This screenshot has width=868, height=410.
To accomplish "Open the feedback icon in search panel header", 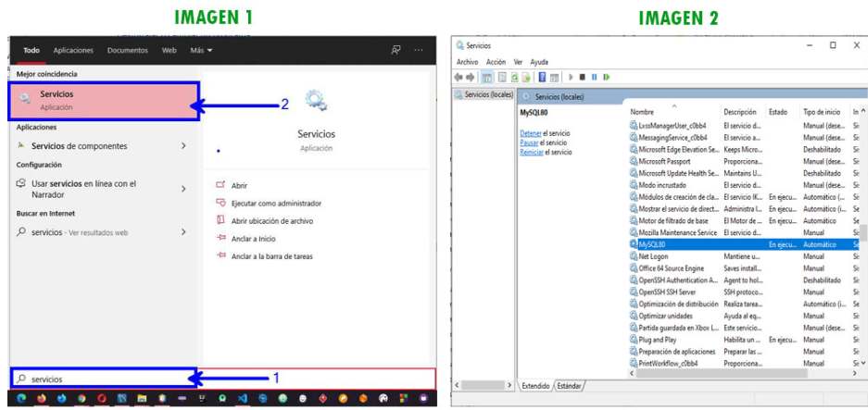I will click(x=396, y=50).
